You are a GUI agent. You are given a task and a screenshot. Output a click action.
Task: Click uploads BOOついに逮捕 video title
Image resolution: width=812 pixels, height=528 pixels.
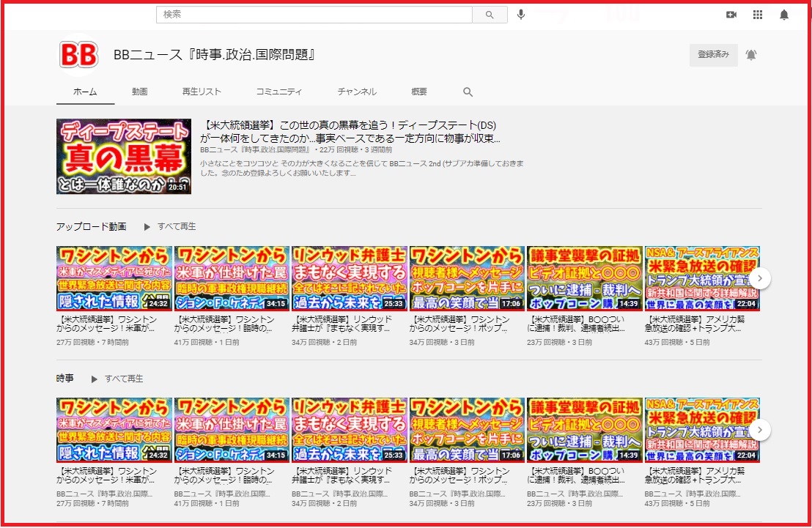pos(576,324)
